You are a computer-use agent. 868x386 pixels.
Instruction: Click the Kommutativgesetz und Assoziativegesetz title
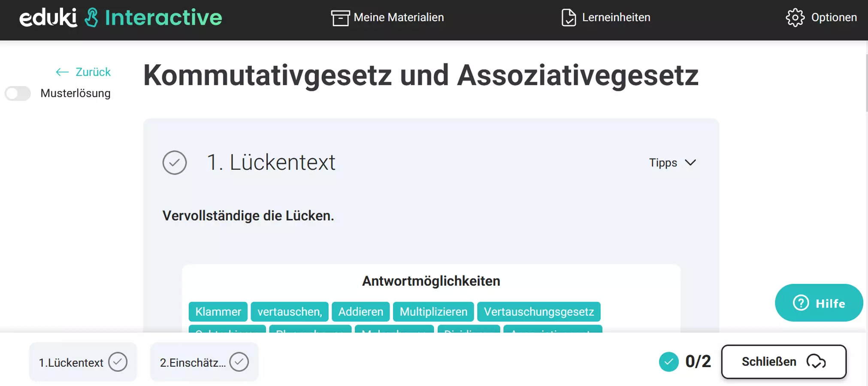click(x=420, y=75)
